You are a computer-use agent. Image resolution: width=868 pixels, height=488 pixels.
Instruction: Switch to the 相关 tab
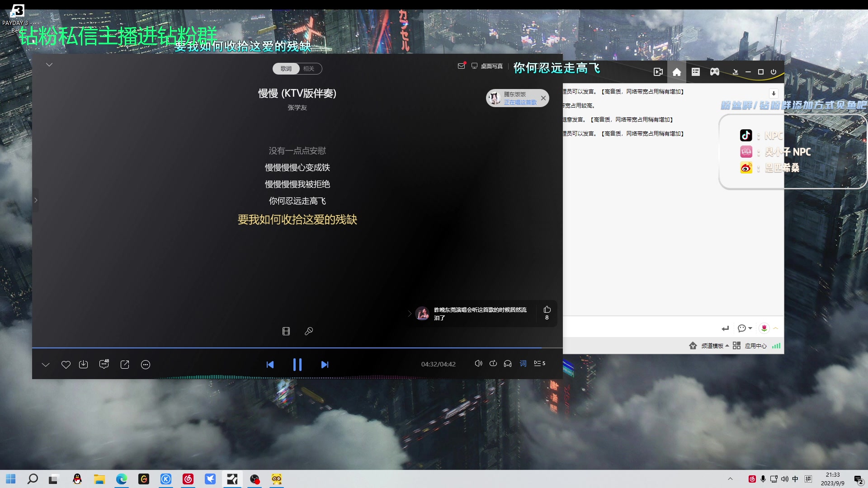309,69
